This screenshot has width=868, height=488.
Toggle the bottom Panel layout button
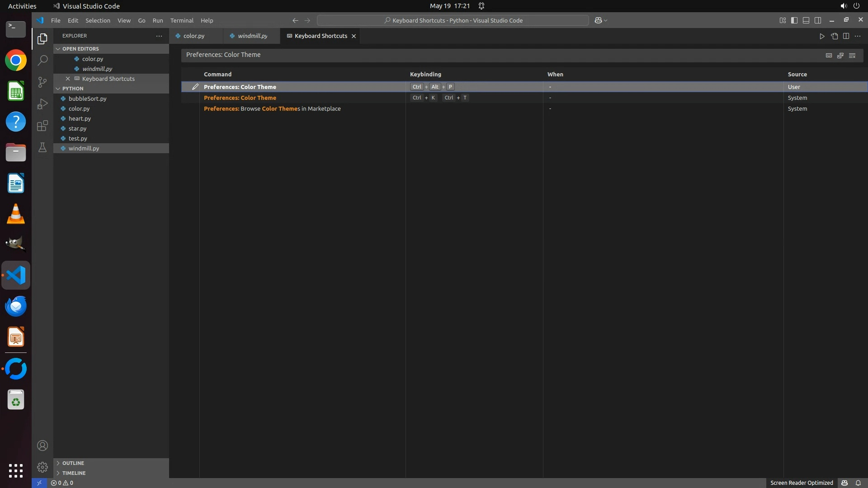pos(806,20)
